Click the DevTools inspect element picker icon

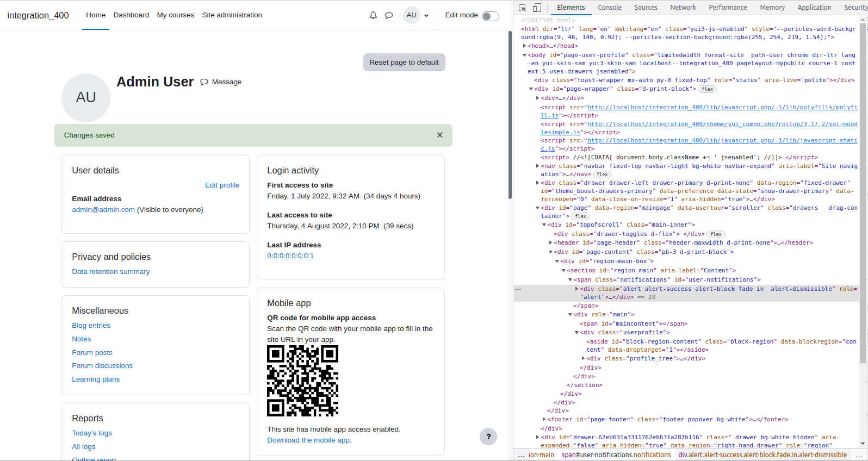[523, 8]
